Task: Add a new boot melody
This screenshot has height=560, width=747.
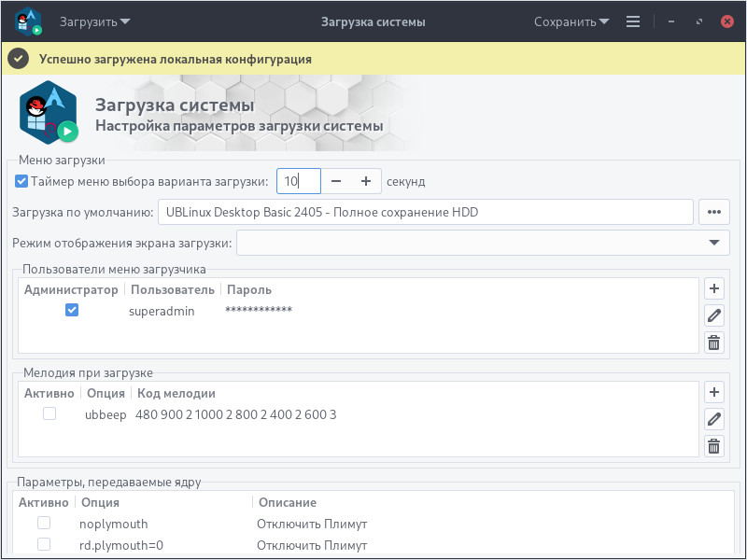Action: coord(713,392)
